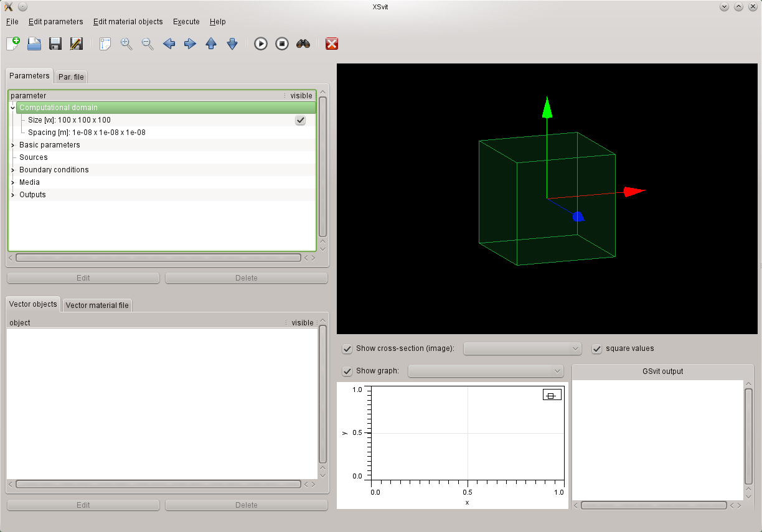
Task: Click the blue left arrow icon
Action: [169, 44]
